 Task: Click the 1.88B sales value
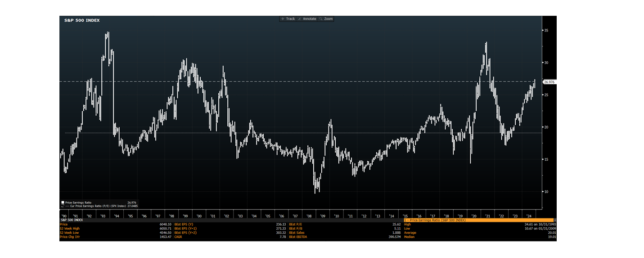(396, 232)
